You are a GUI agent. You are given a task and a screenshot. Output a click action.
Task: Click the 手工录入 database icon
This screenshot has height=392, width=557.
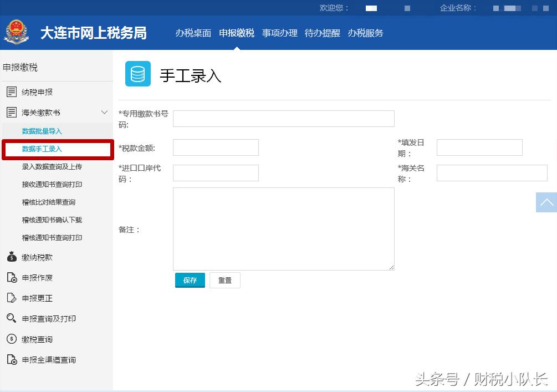[x=137, y=73]
